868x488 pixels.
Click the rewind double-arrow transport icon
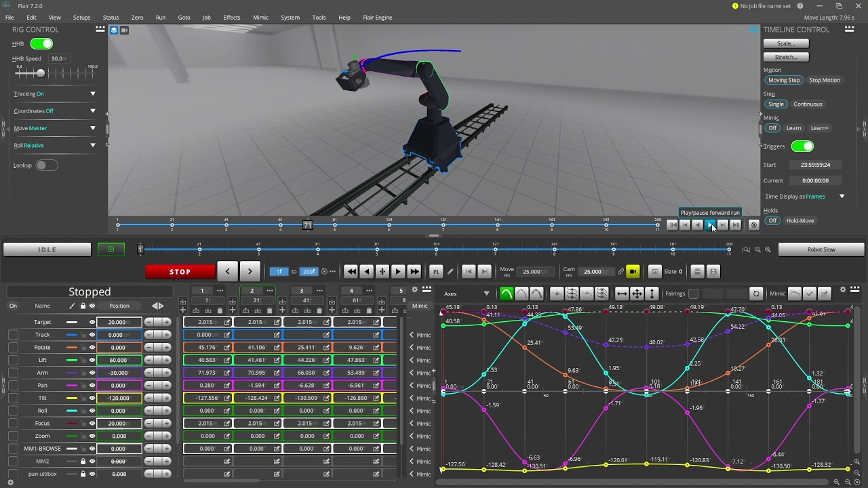[351, 271]
